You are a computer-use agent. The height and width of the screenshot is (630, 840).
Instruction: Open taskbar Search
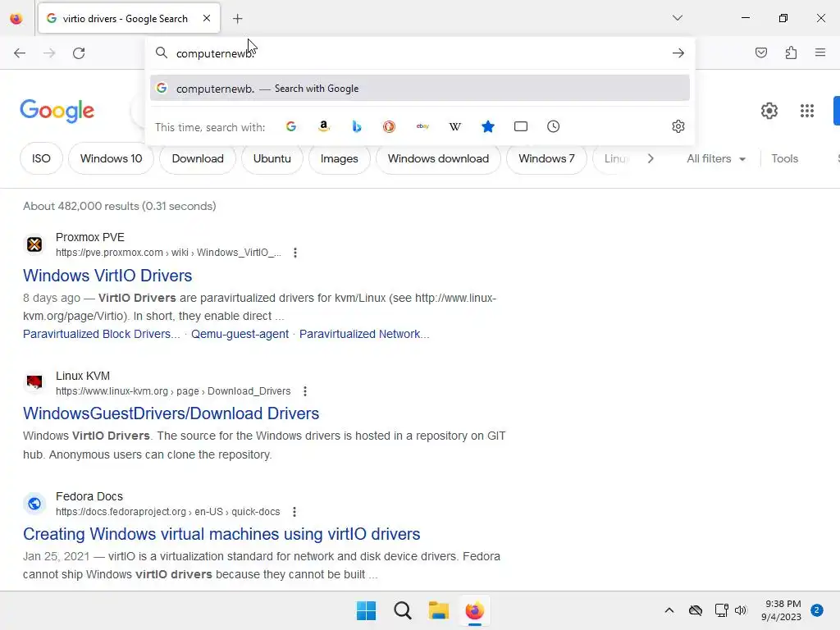point(402,610)
